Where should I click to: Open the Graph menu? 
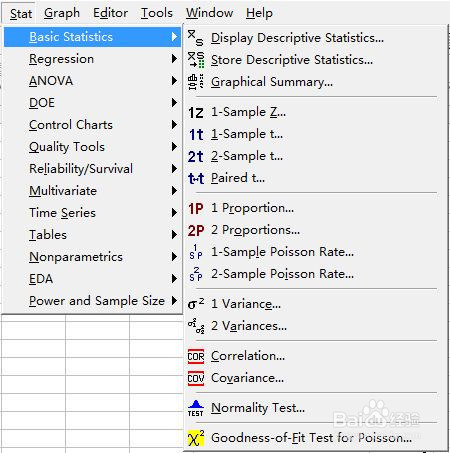62,13
